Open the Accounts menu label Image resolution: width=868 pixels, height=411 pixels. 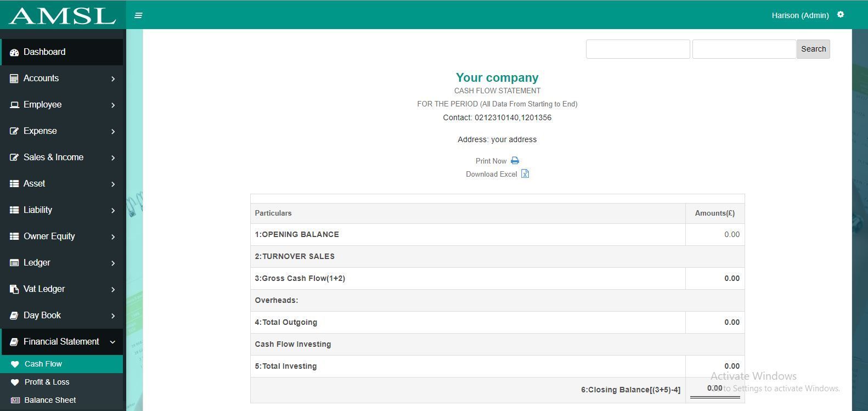point(41,78)
